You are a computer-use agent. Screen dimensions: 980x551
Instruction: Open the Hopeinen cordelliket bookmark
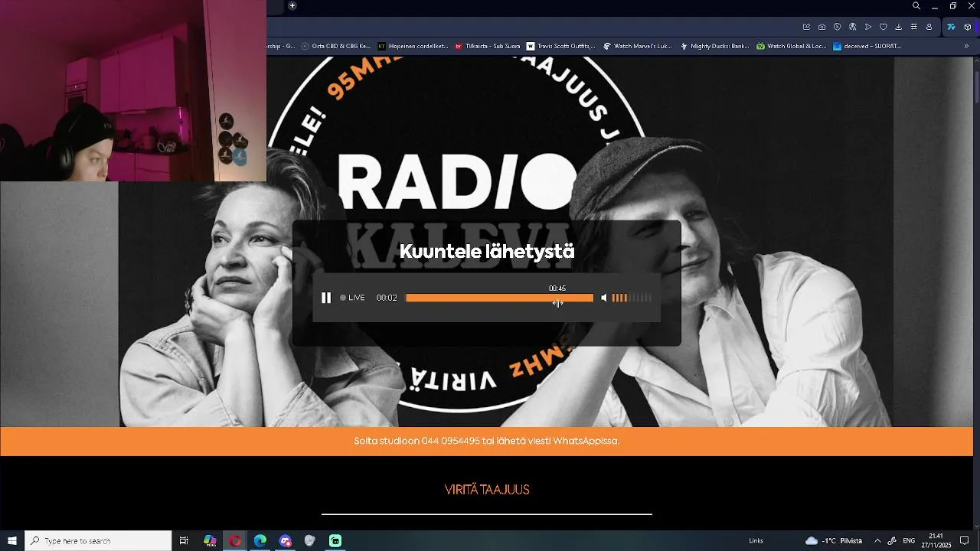coord(413,46)
